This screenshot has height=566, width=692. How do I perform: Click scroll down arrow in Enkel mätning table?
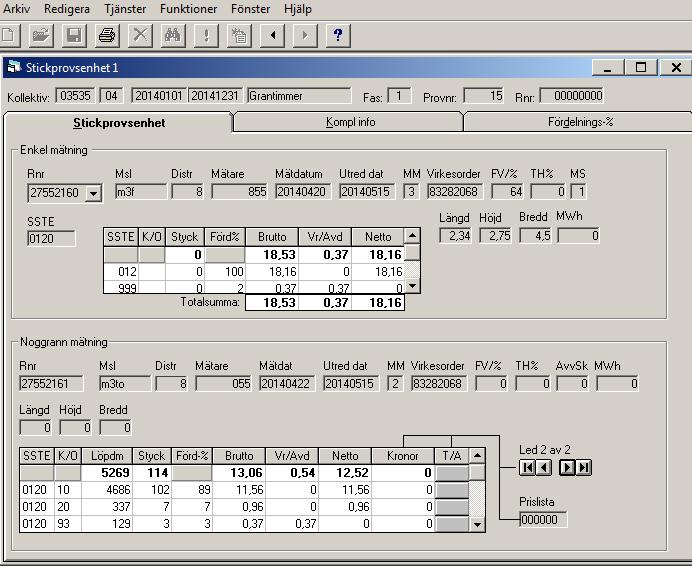pos(412,286)
